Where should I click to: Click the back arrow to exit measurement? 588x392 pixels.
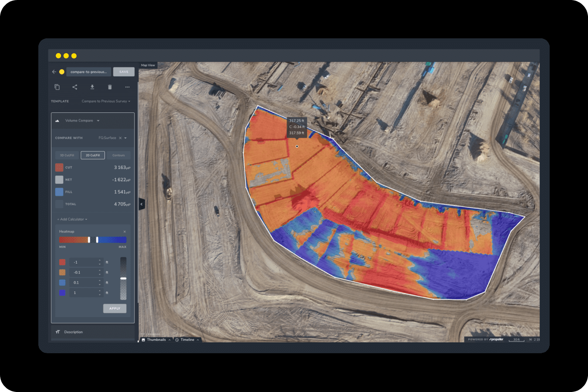[54, 71]
